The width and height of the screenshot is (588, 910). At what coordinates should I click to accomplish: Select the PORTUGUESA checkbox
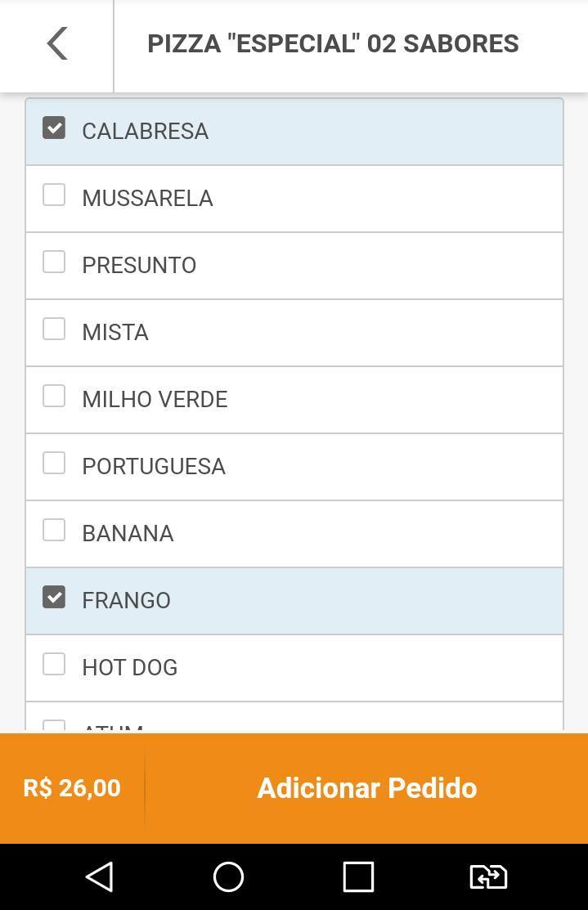[x=54, y=463]
